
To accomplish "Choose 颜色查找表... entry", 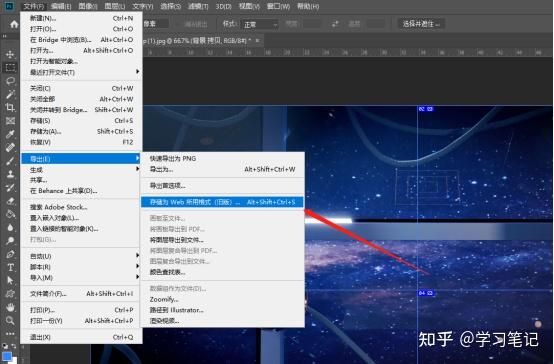I will pos(223,272).
